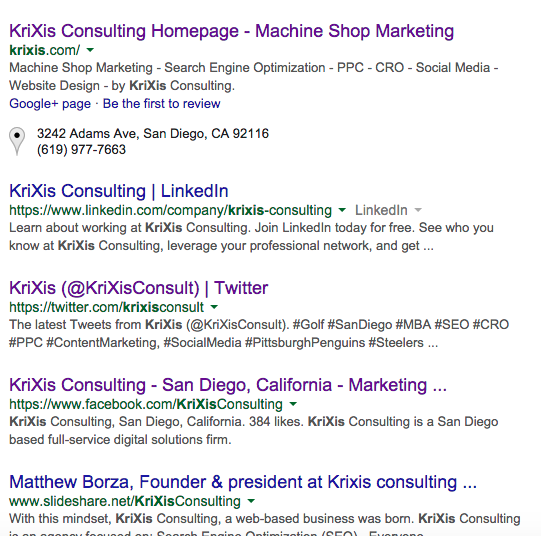Open gray arrow next to LinkedIn label
Image resolution: width=541 pixels, height=536 pixels.
pyautogui.click(x=418, y=210)
